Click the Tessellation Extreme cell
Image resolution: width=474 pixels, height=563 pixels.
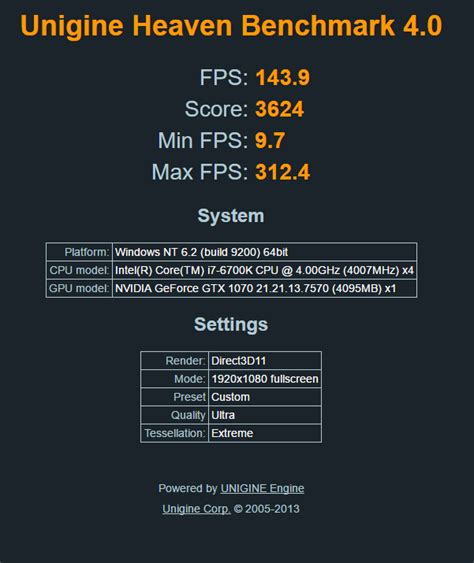[265, 433]
